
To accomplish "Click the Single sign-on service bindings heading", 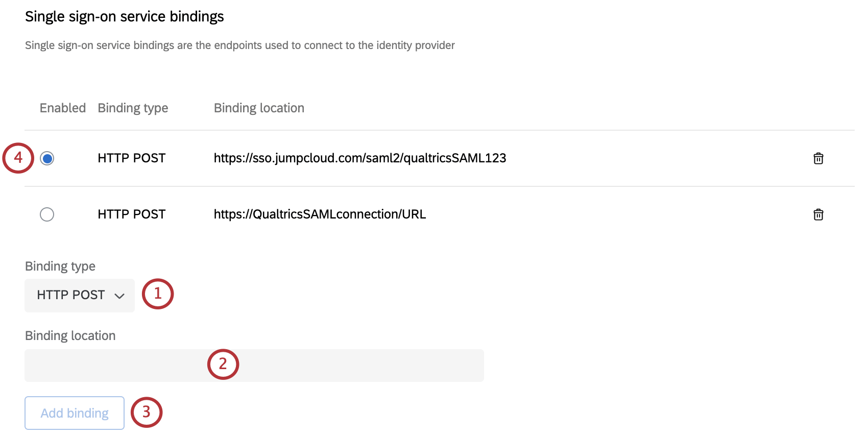I will point(124,16).
